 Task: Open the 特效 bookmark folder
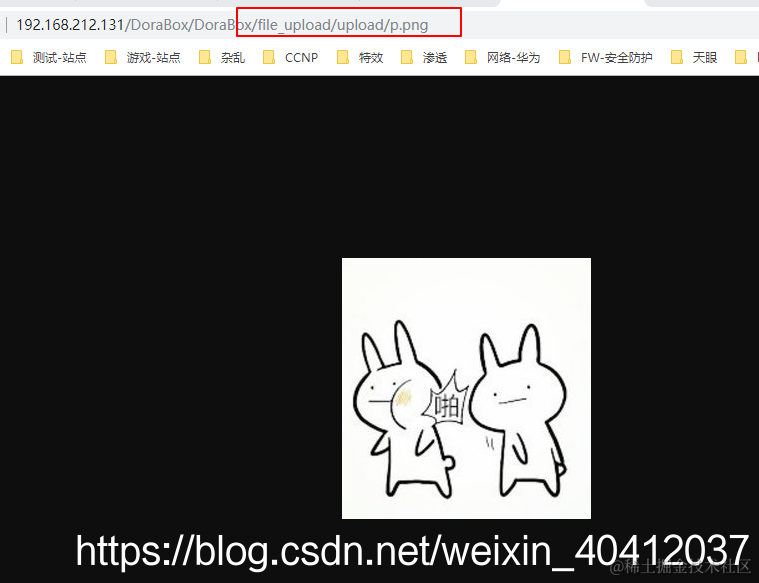pos(360,58)
